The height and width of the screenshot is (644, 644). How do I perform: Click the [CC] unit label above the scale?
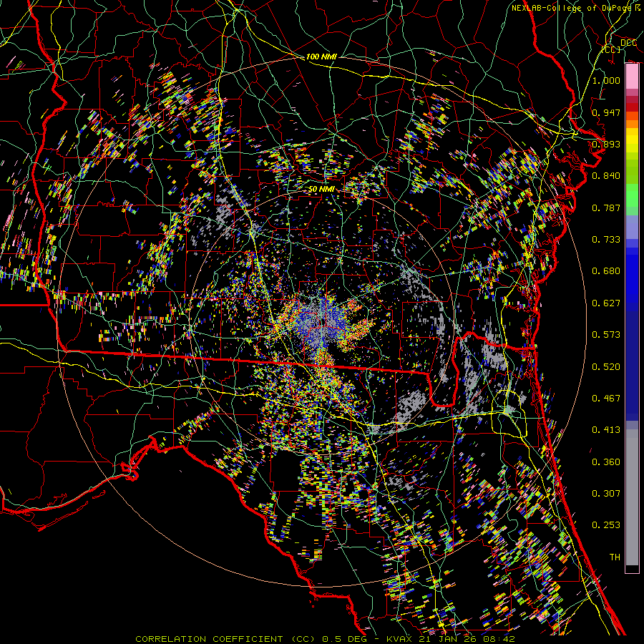click(611, 49)
